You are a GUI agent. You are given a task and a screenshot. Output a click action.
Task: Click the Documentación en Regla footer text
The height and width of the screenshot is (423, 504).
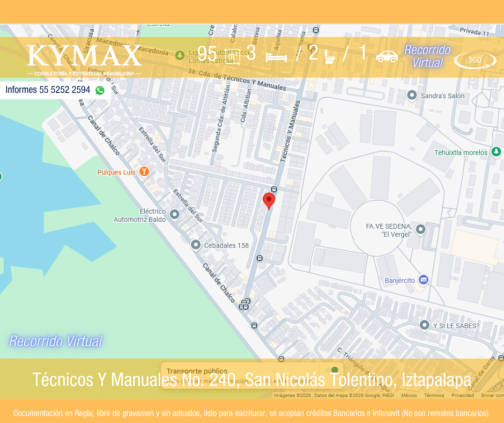pos(251,413)
